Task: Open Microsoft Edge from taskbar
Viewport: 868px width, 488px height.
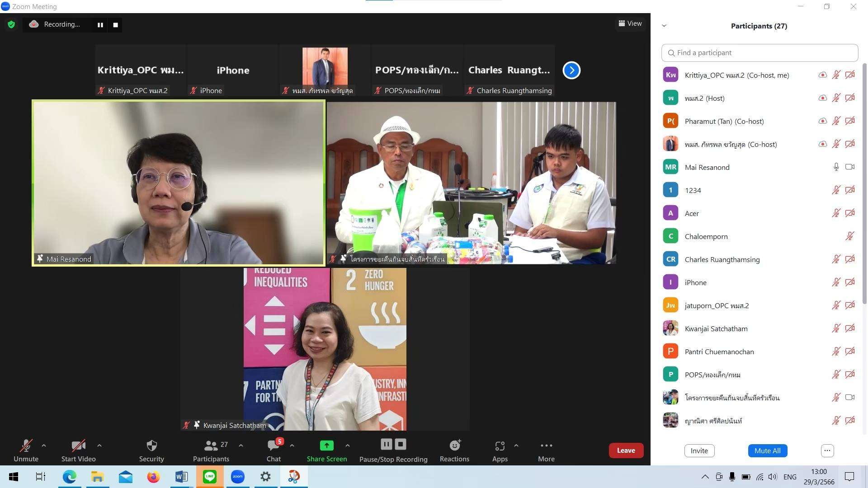Action: tap(69, 477)
